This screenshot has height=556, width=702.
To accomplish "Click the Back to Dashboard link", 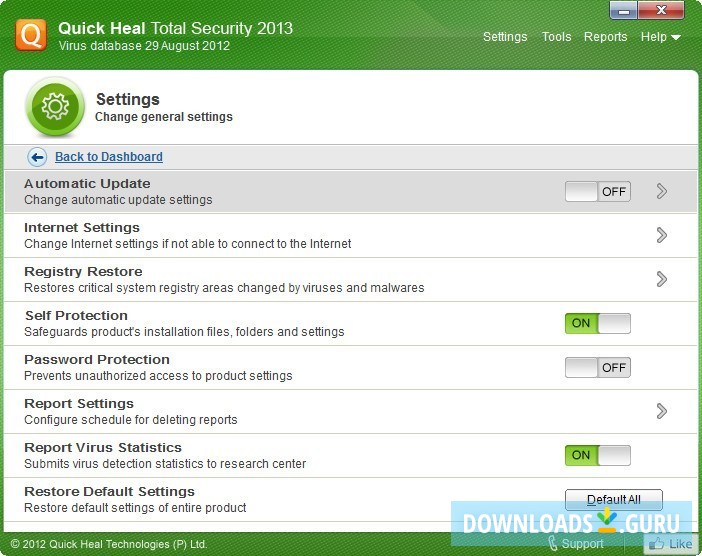I will (109, 157).
